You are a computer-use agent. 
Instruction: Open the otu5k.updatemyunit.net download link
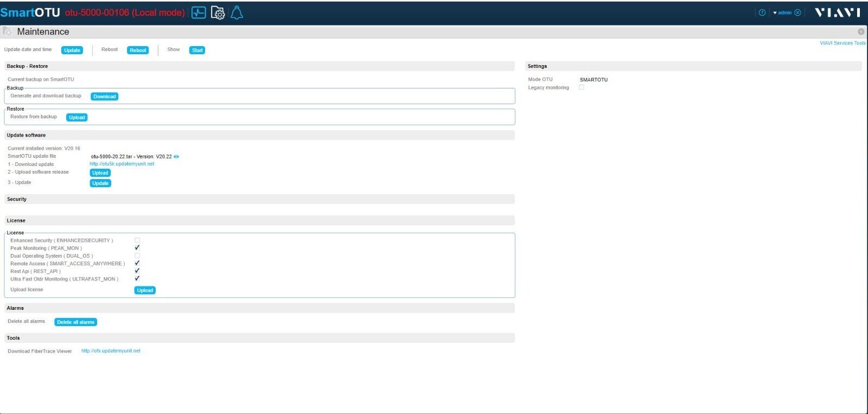tap(122, 164)
